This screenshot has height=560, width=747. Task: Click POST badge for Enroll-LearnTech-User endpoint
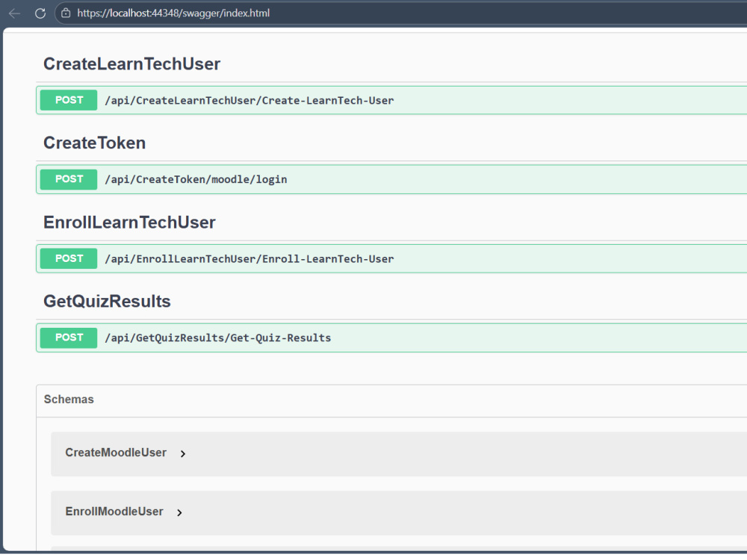[x=69, y=258]
